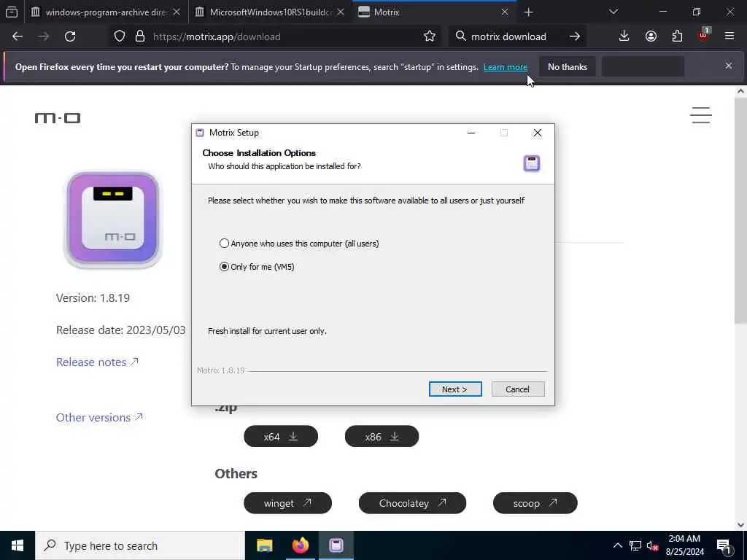Switch to windows-program-archive tab

pos(106,12)
